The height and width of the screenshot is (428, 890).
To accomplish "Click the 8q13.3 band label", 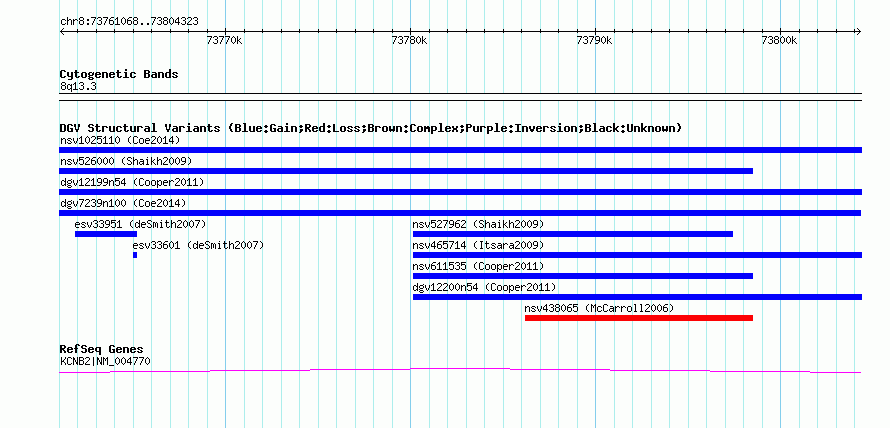I will coord(78,87).
